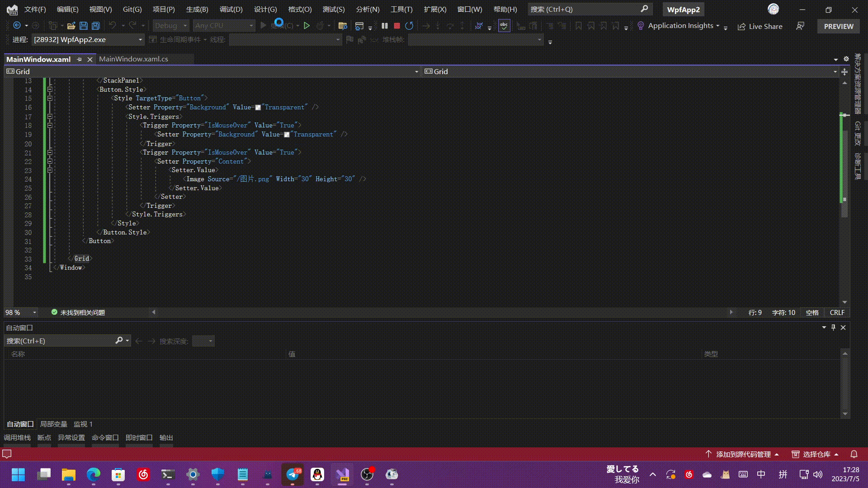
Task: Open the process WpfApp2.exe dropdown
Action: coord(140,40)
